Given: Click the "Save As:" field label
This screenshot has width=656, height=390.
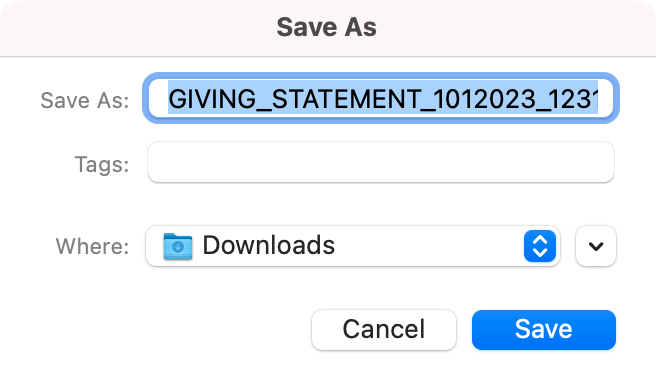Looking at the screenshot, I should tap(85, 101).
